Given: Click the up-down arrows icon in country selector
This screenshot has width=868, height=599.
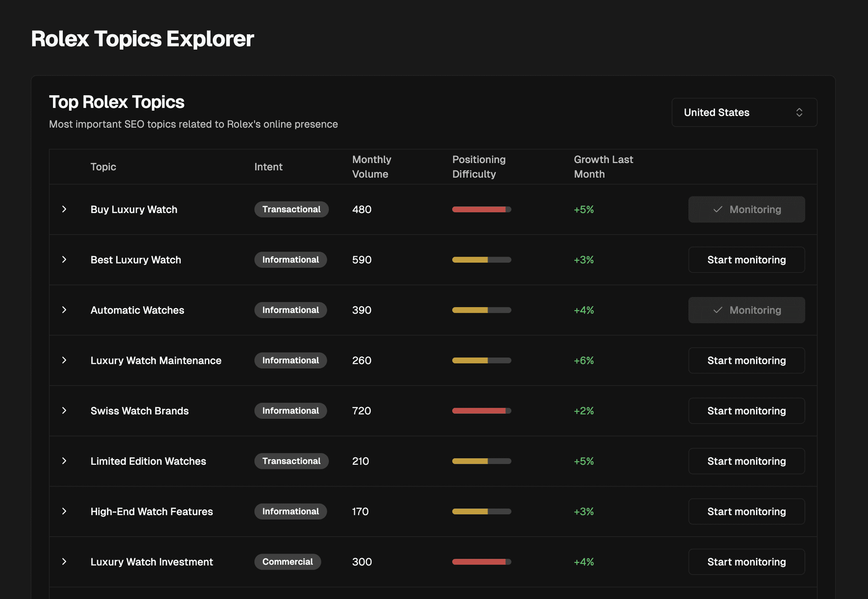Looking at the screenshot, I should 799,112.
